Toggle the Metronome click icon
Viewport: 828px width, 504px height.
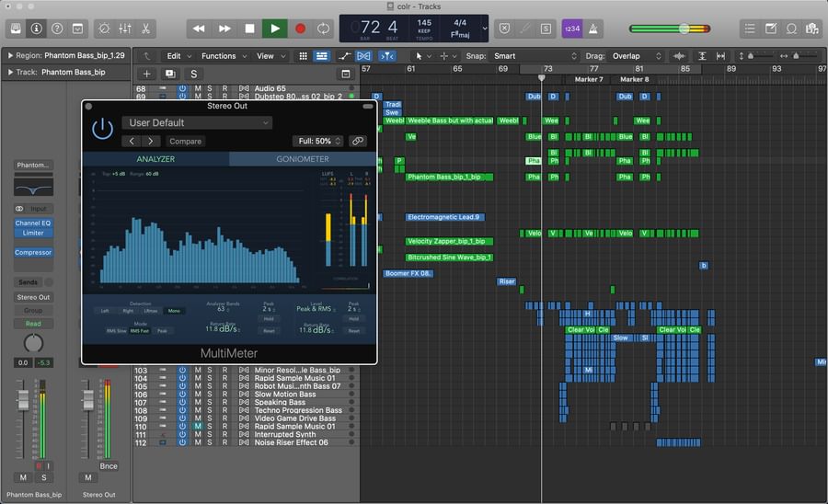point(593,29)
